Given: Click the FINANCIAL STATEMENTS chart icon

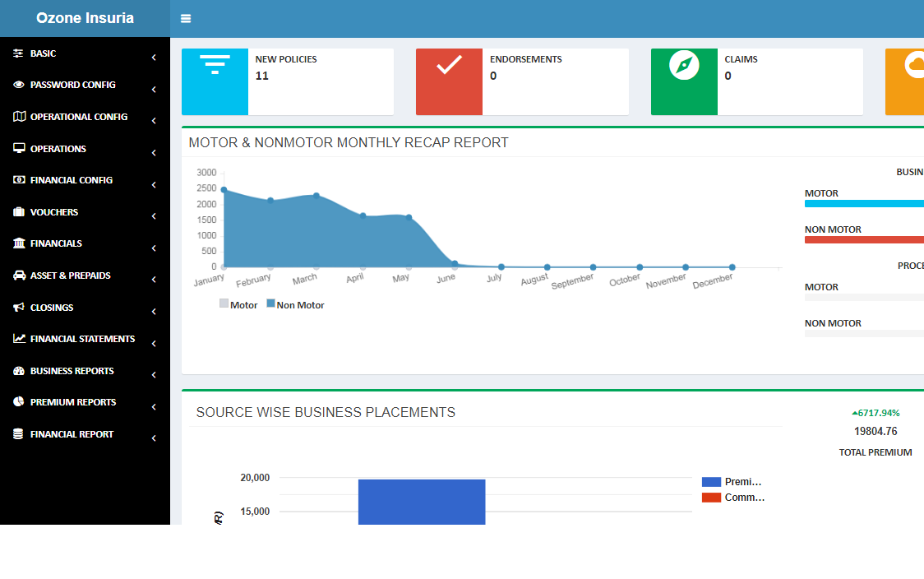Looking at the screenshot, I should (x=18, y=339).
